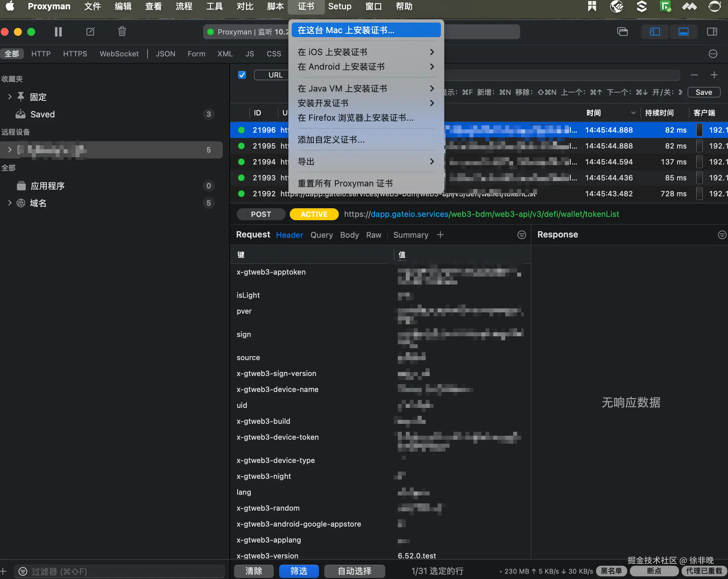
Task: Click the plus icon to add a filter row
Action: (714, 75)
